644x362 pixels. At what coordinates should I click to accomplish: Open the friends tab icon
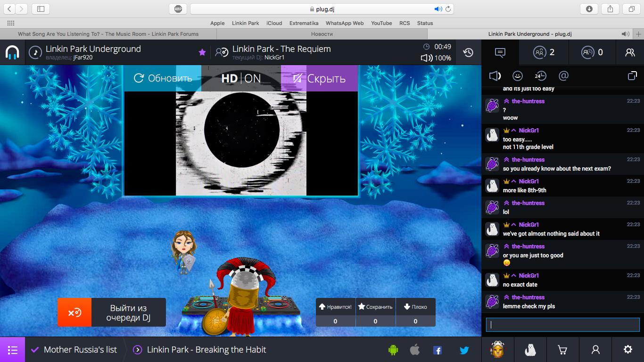pos(630,52)
